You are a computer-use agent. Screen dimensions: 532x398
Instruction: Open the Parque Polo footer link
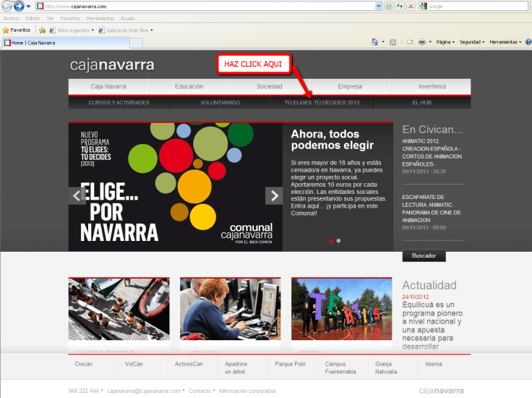(x=290, y=364)
